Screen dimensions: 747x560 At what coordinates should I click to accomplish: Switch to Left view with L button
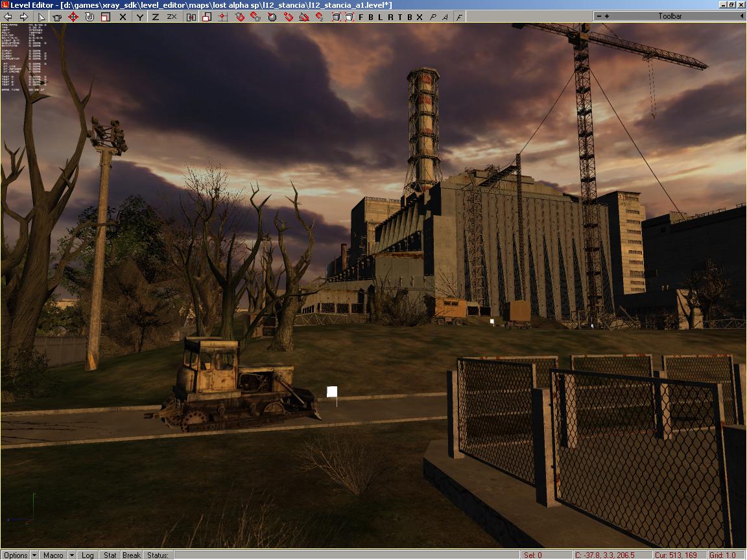tap(380, 17)
